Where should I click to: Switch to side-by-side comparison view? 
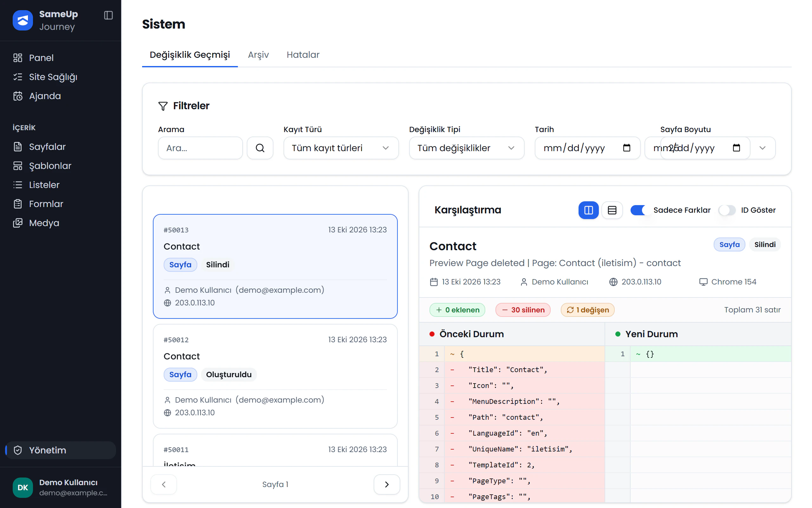(x=588, y=210)
